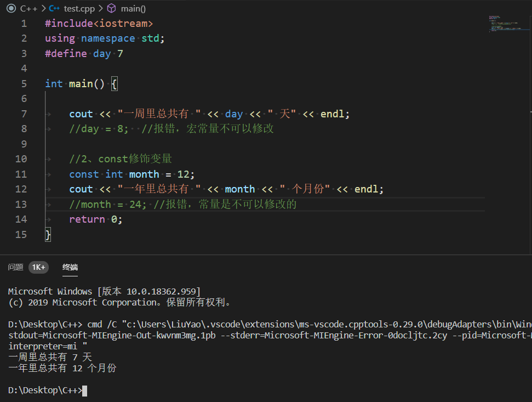Click the circle icon at the breadcrumb start
Screen dimensions: 532x402
(11, 8)
